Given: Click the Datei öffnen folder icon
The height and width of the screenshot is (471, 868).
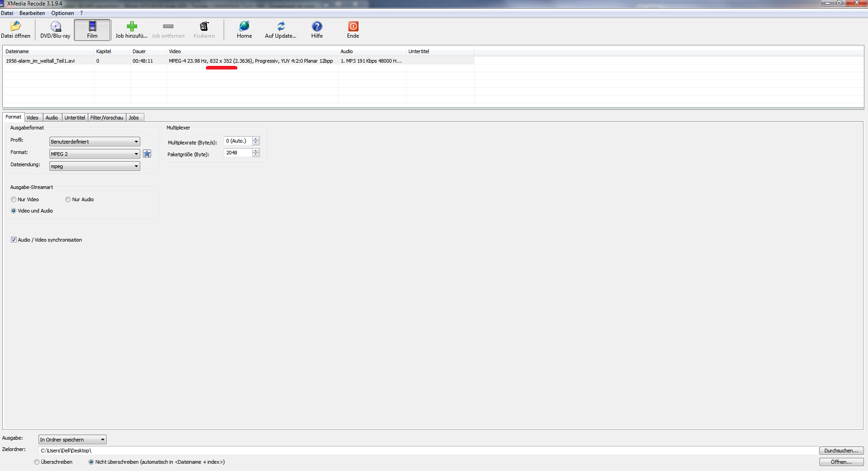Looking at the screenshot, I should pos(15,26).
